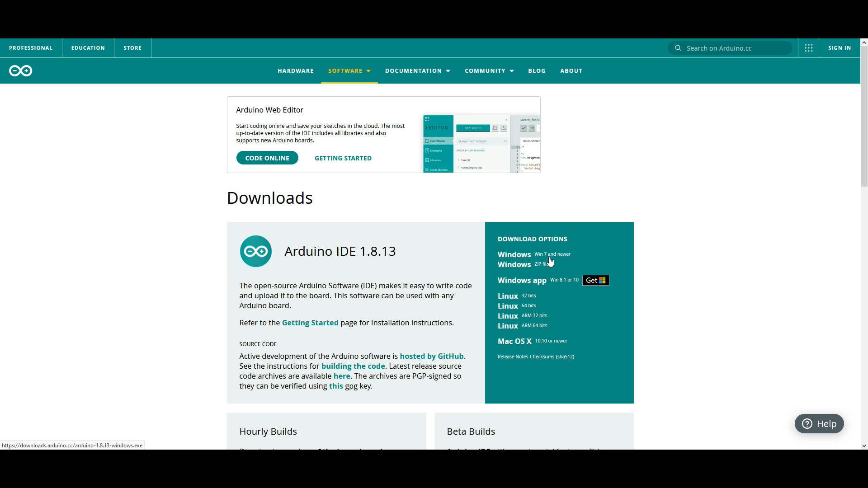Click the Arduino infinity logo in header
The width and height of the screenshot is (868, 488).
21,71
